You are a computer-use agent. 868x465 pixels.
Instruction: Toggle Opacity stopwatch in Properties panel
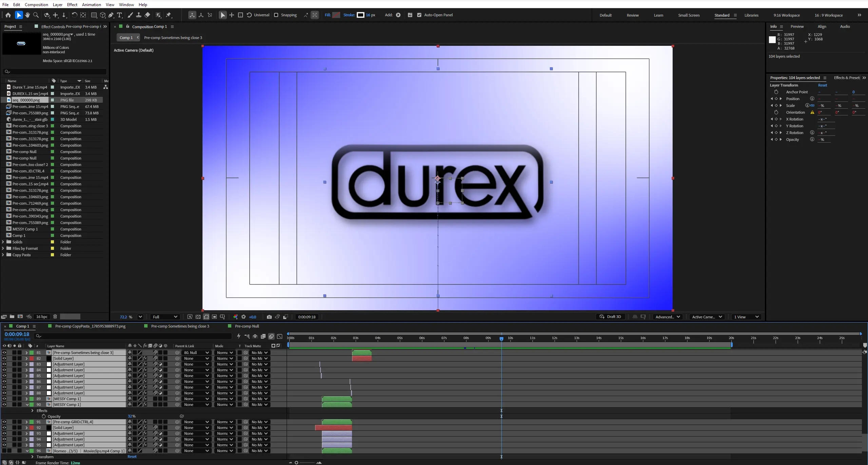776,139
